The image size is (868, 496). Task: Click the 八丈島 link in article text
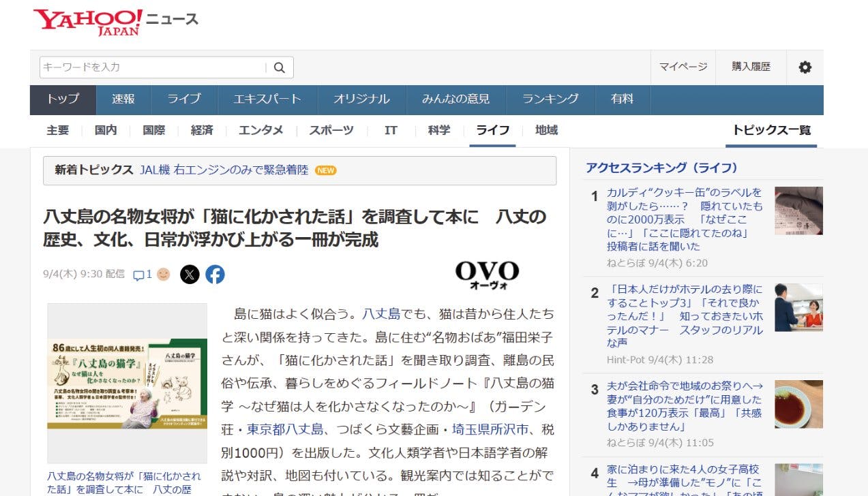[x=381, y=314]
